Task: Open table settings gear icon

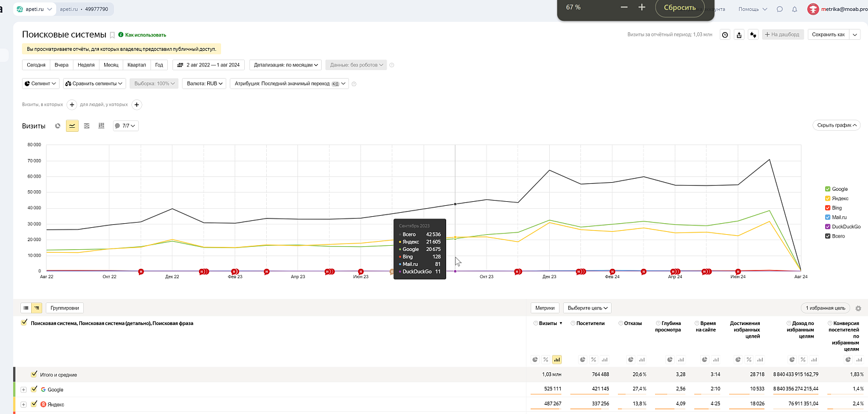Action: 858,309
